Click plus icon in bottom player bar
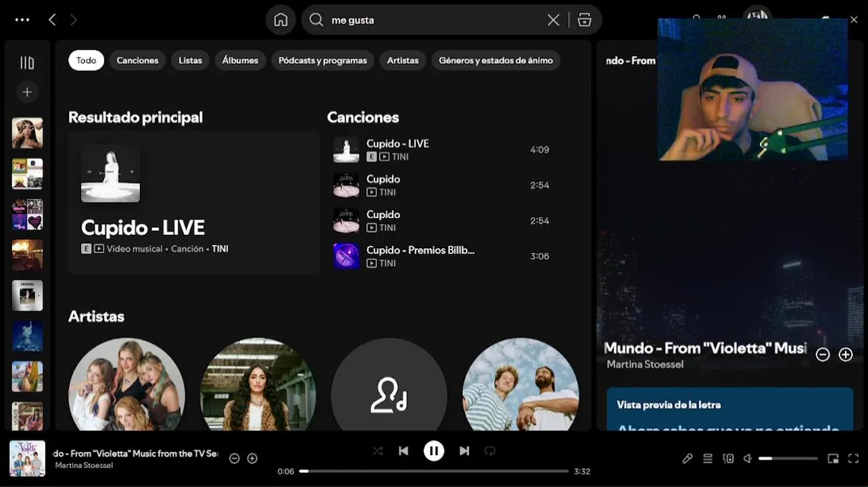The image size is (868, 487). click(x=252, y=459)
